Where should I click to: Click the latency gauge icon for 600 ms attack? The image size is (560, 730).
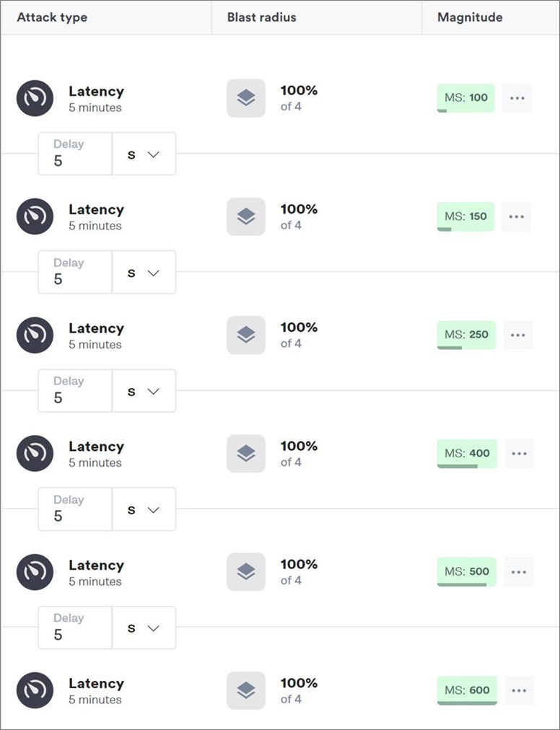[35, 690]
